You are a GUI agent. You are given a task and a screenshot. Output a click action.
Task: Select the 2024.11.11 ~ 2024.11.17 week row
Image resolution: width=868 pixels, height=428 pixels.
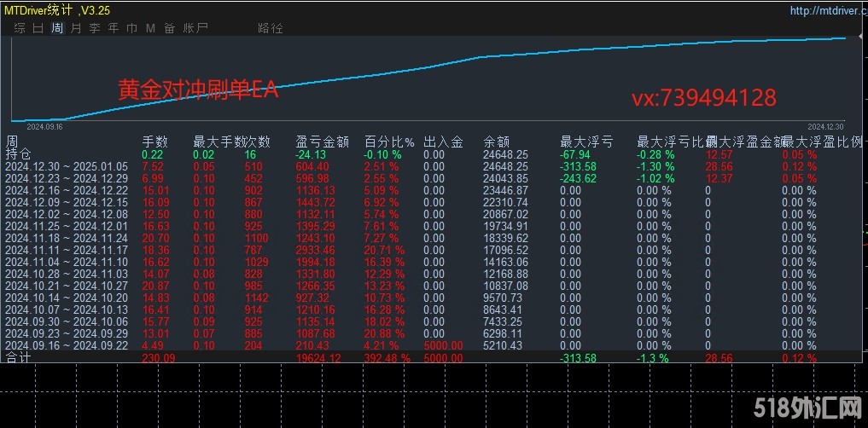coord(434,250)
